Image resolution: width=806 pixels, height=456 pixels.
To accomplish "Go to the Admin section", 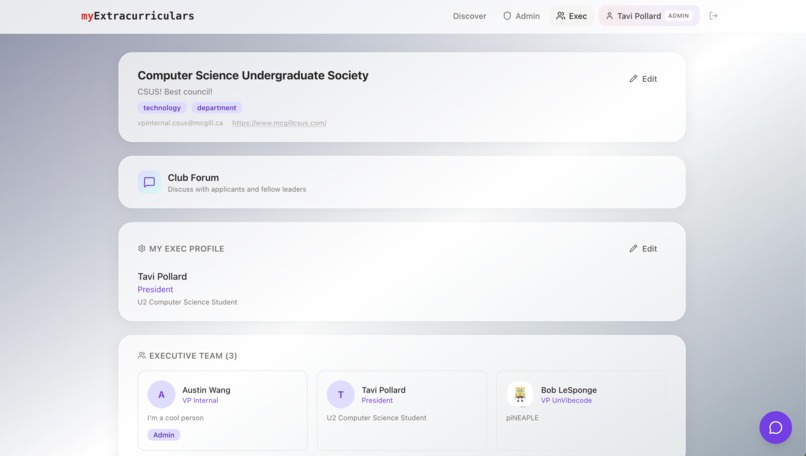I will 521,16.
